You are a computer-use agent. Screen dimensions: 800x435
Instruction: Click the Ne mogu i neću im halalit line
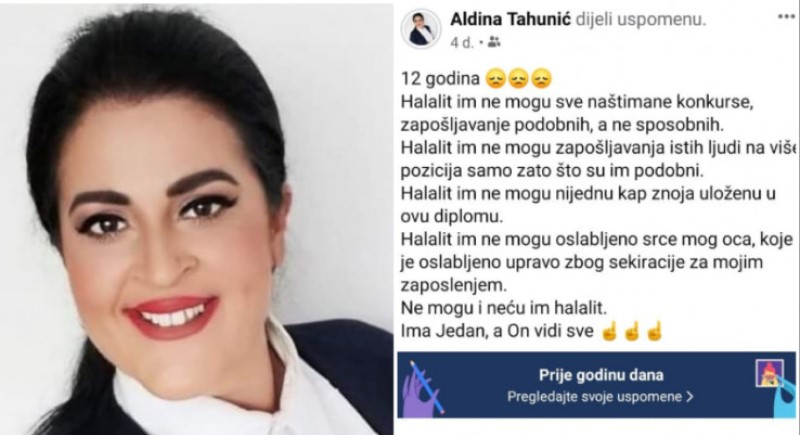click(504, 308)
